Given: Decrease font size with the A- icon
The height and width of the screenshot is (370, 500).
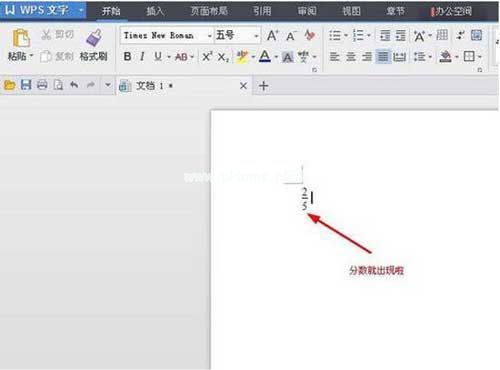Looking at the screenshot, I should coord(291,36).
